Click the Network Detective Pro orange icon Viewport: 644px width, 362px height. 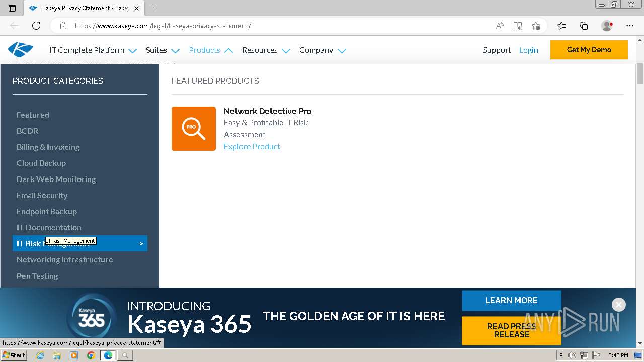(x=194, y=129)
